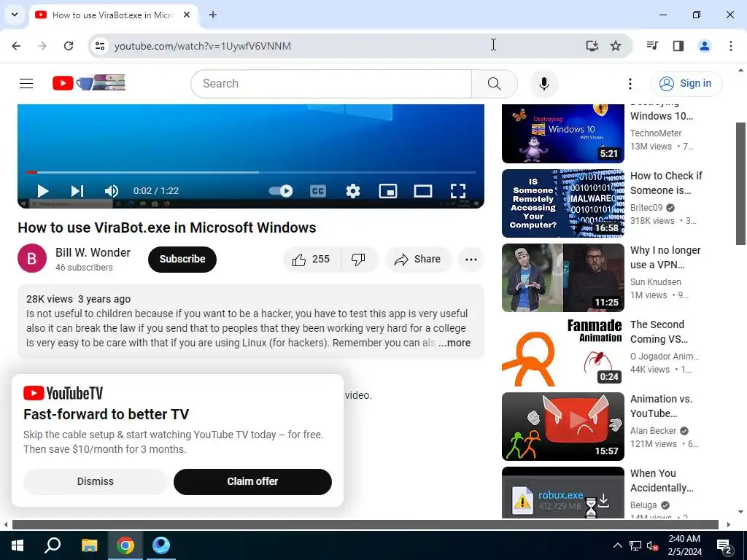The image size is (747, 560).
Task: Enter full screen mode
Action: (x=458, y=191)
